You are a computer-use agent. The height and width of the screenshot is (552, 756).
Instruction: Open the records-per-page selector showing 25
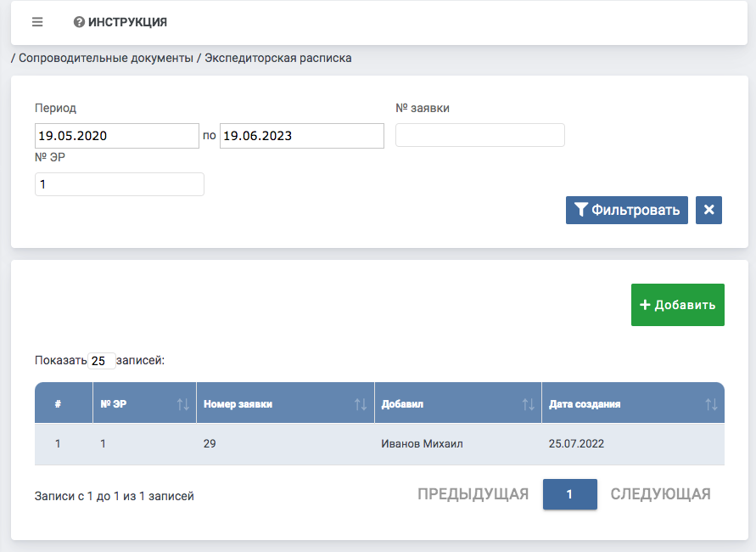[x=101, y=361]
